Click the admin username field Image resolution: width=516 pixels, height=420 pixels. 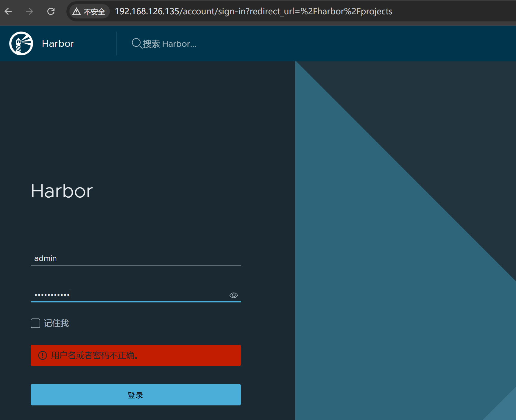coord(135,258)
